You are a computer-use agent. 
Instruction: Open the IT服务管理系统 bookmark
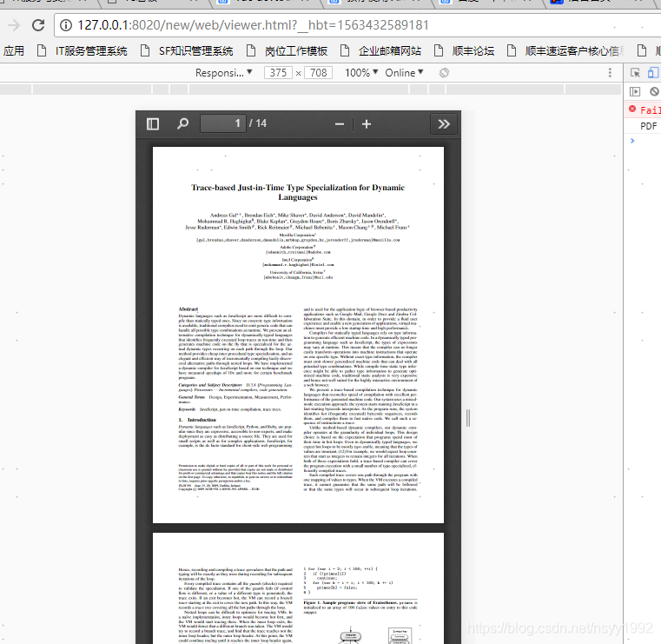click(83, 51)
